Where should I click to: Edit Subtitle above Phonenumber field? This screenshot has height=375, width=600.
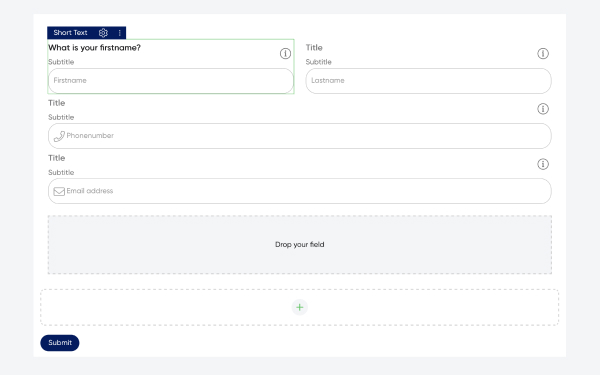tap(61, 117)
